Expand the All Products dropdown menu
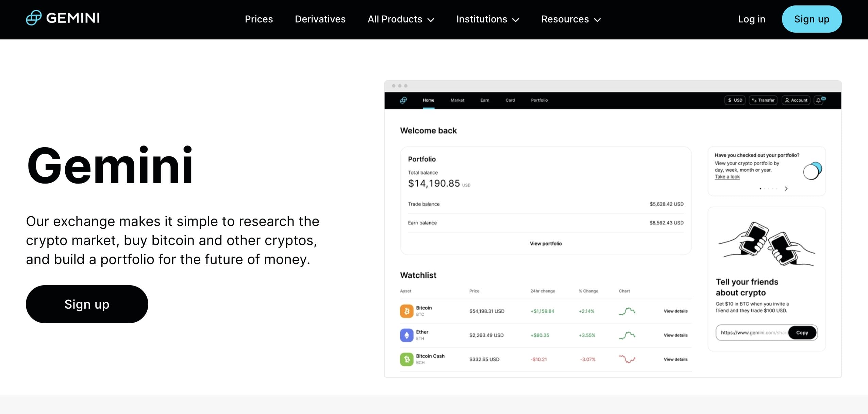This screenshot has height=414, width=868. [401, 19]
